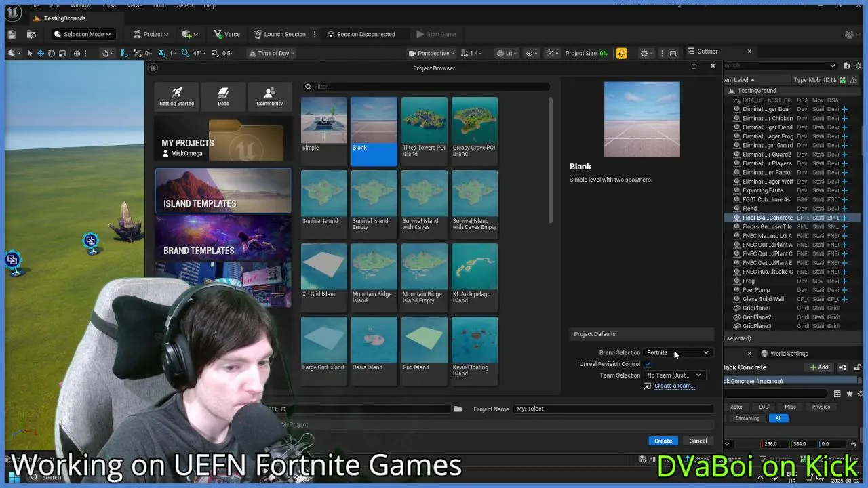Screen dimensions: 868x488
Task: Click the Project Browser drag handle icon
Action: coord(153,68)
